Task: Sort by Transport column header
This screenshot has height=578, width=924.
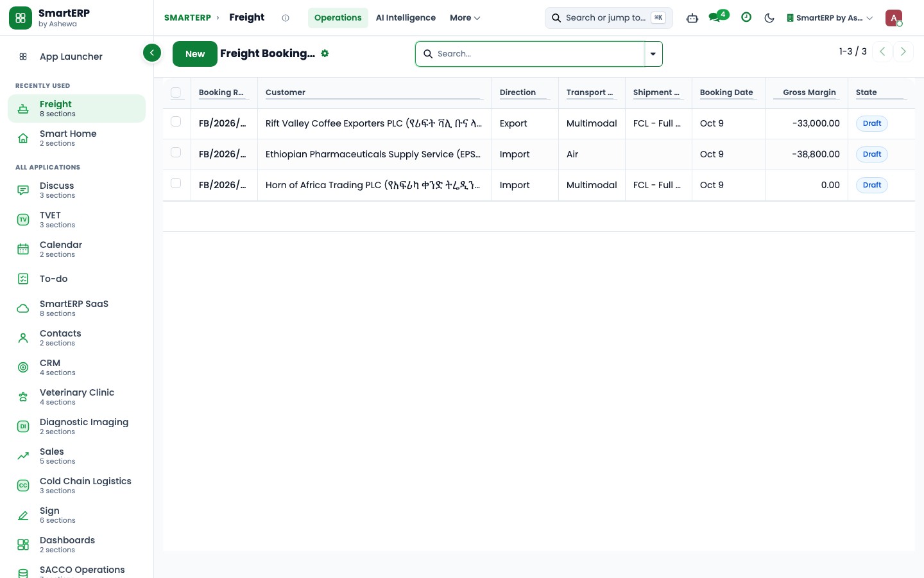Action: 592,92
